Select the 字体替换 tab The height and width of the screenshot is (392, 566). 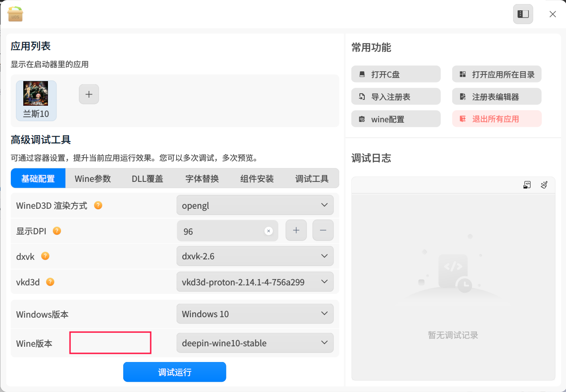[x=202, y=178]
